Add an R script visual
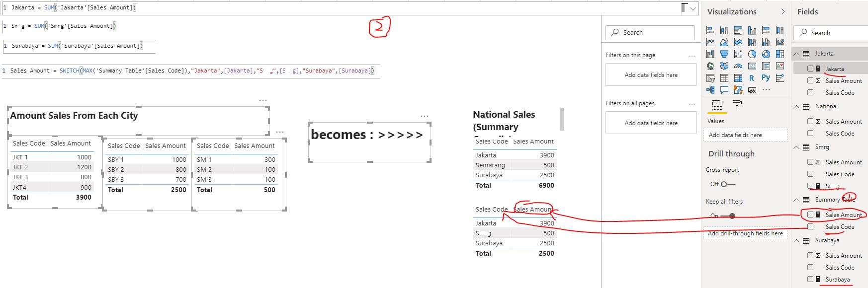Image resolution: width=868 pixels, height=288 pixels. point(752,78)
